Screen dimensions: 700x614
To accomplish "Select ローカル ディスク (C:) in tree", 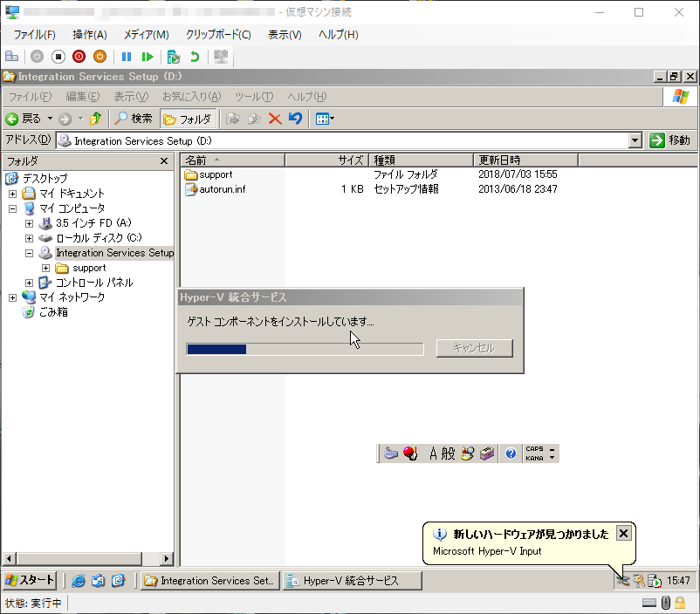I will [99, 238].
